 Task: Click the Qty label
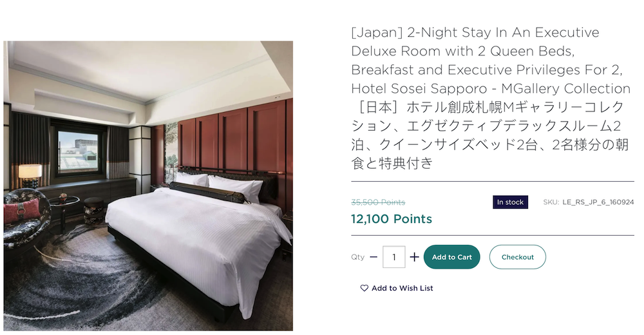click(357, 257)
